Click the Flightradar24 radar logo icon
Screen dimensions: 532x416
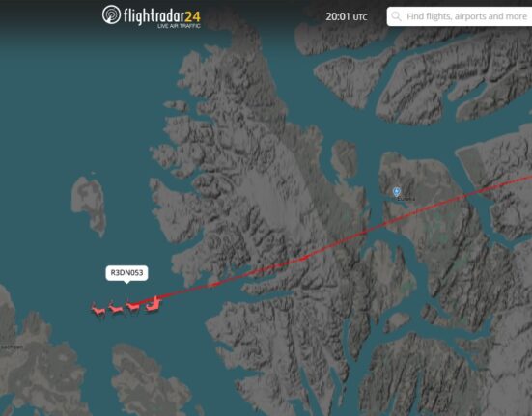click(111, 14)
